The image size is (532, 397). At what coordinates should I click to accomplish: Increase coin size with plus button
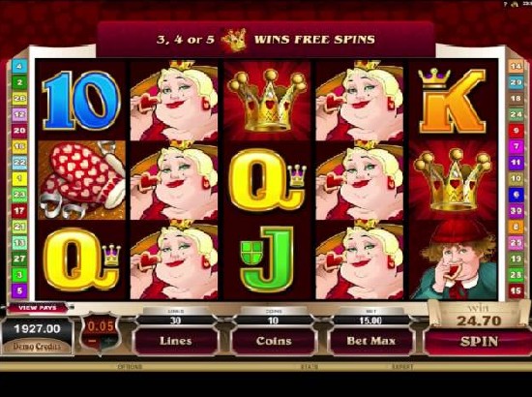[108, 341]
